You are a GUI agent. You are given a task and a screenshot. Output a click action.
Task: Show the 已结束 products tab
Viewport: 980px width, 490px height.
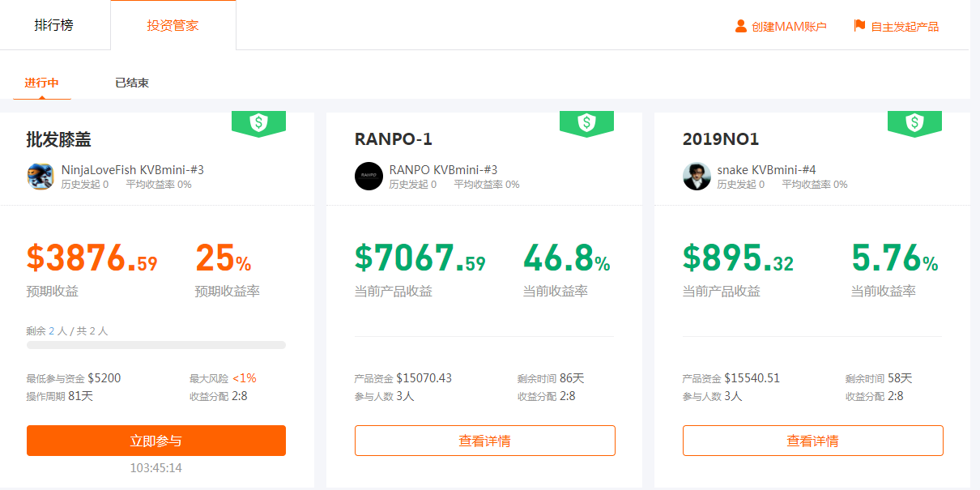point(132,83)
